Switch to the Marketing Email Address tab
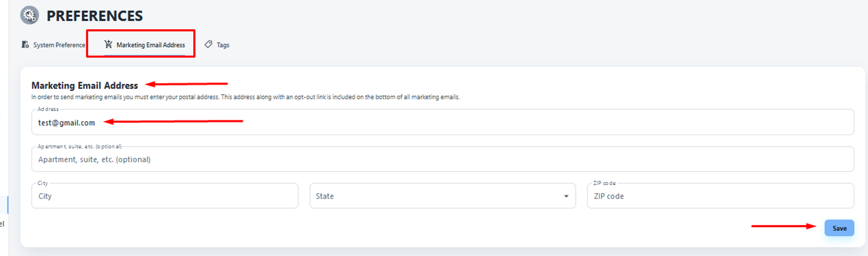 [x=150, y=45]
